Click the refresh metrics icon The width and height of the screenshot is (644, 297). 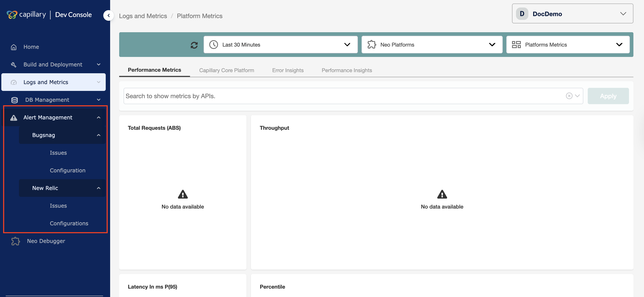pos(194,45)
